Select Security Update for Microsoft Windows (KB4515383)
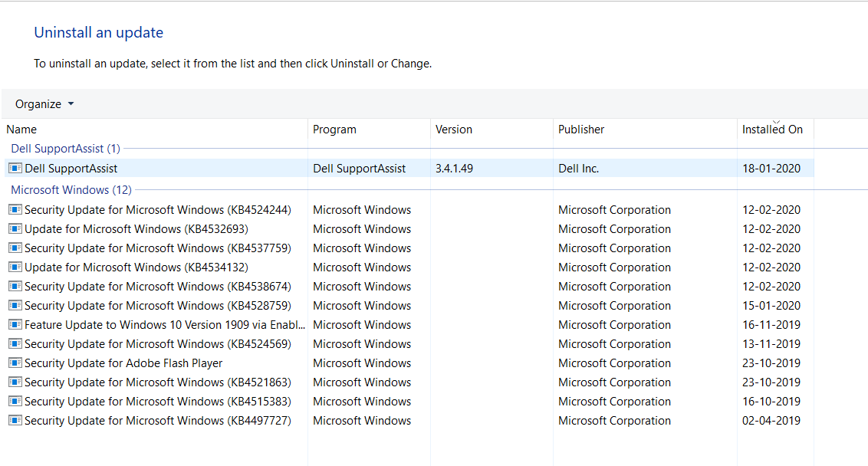The image size is (868, 466). (158, 402)
